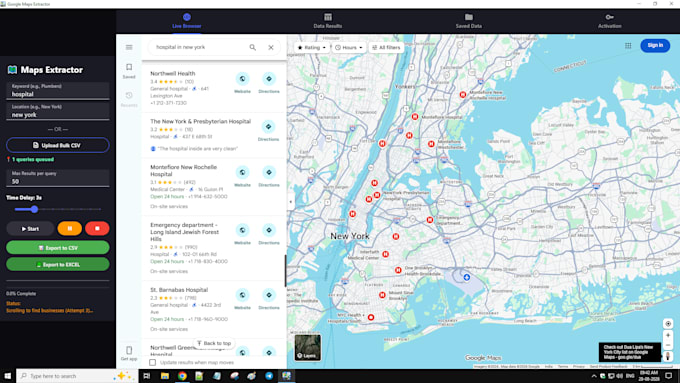Show hidden system tray icons

pos(594,376)
